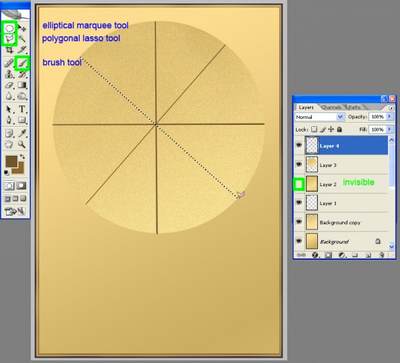This screenshot has width=400, height=363.
Task: Show Layer 2 via its visibility box
Action: 299,184
